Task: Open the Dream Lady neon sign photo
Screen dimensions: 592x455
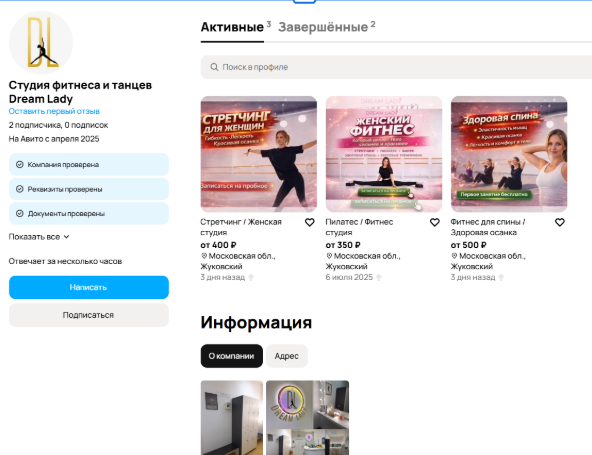Action: [308, 418]
